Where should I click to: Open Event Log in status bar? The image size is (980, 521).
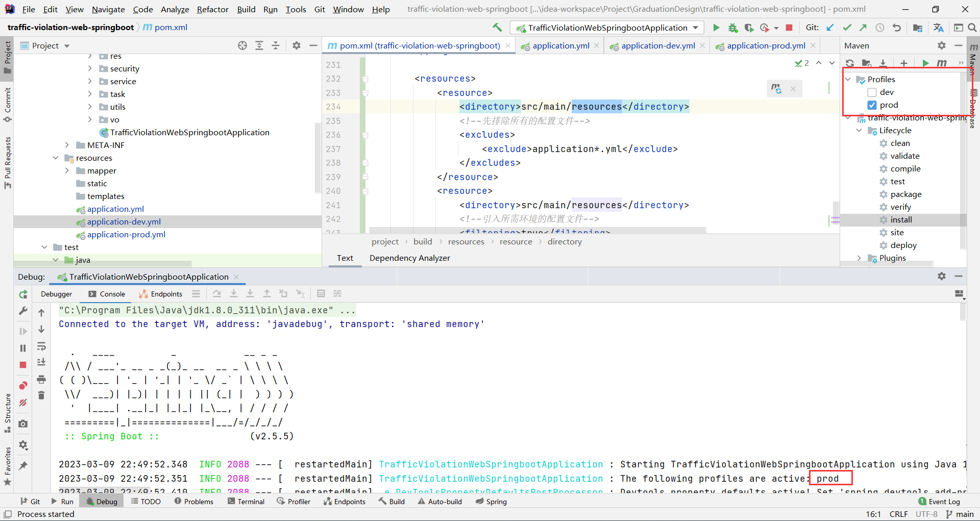(x=939, y=502)
